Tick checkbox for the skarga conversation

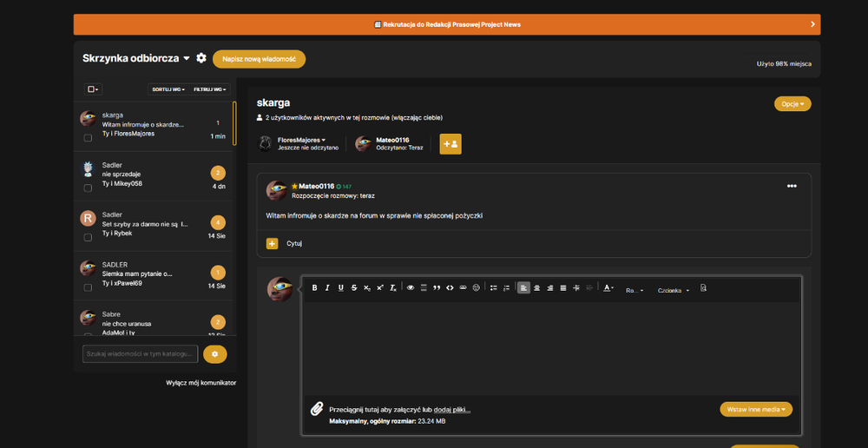88,138
